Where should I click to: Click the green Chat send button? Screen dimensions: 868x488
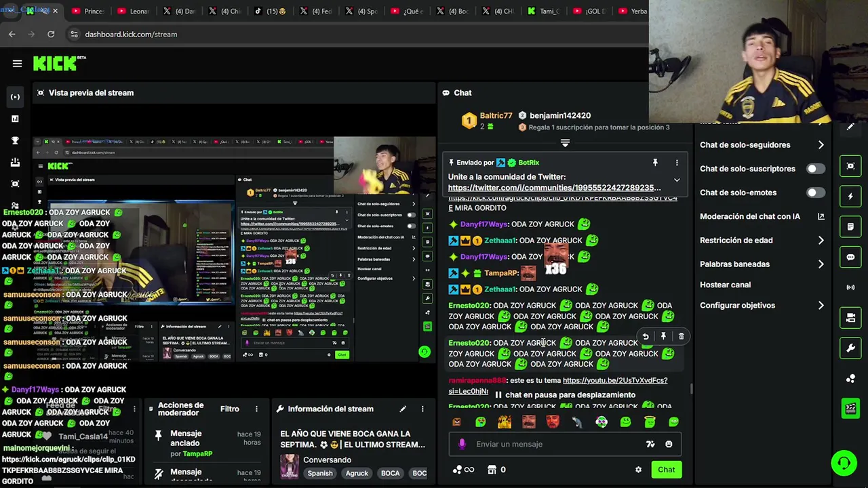click(666, 470)
